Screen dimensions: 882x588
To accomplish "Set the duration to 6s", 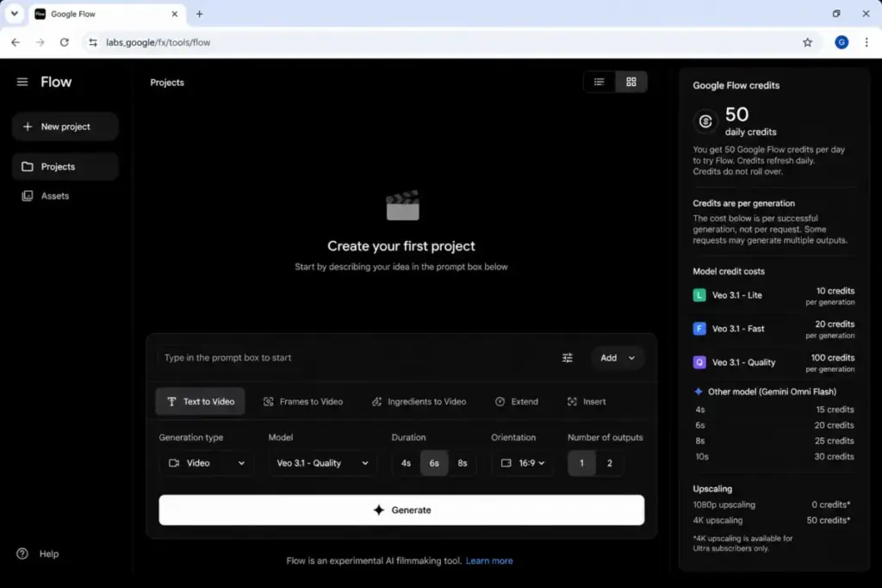I will 434,463.
